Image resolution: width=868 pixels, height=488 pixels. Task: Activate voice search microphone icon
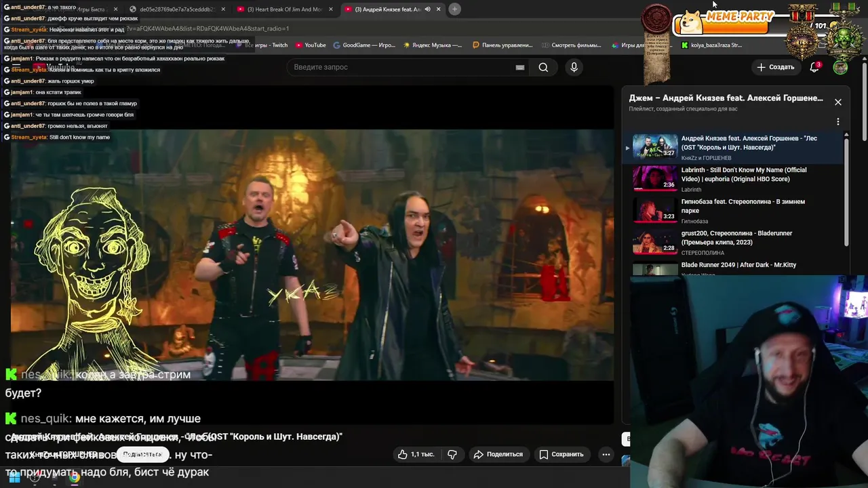coord(574,67)
